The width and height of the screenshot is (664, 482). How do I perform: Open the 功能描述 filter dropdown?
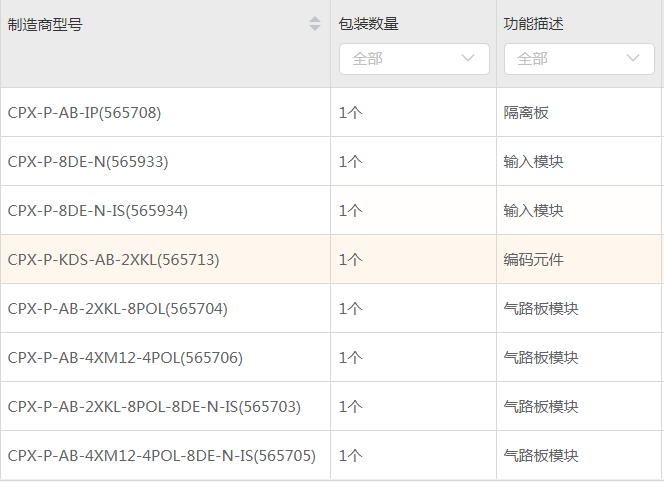click(x=579, y=59)
